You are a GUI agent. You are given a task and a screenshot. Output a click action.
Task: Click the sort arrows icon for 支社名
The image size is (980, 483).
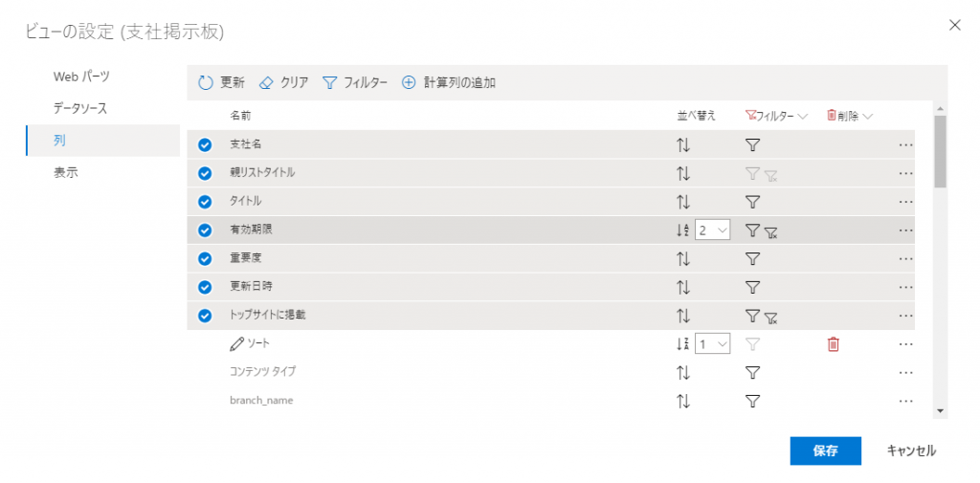click(683, 145)
